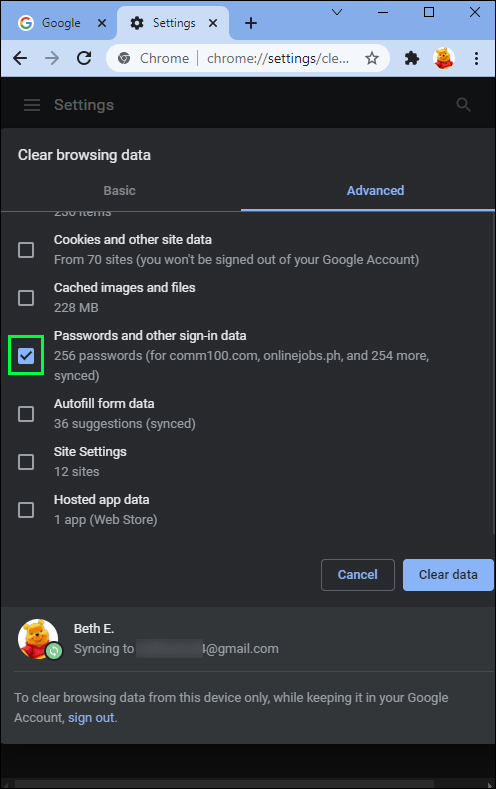The width and height of the screenshot is (496, 789).
Task: Open the Extensions puzzle icon
Action: (x=411, y=58)
